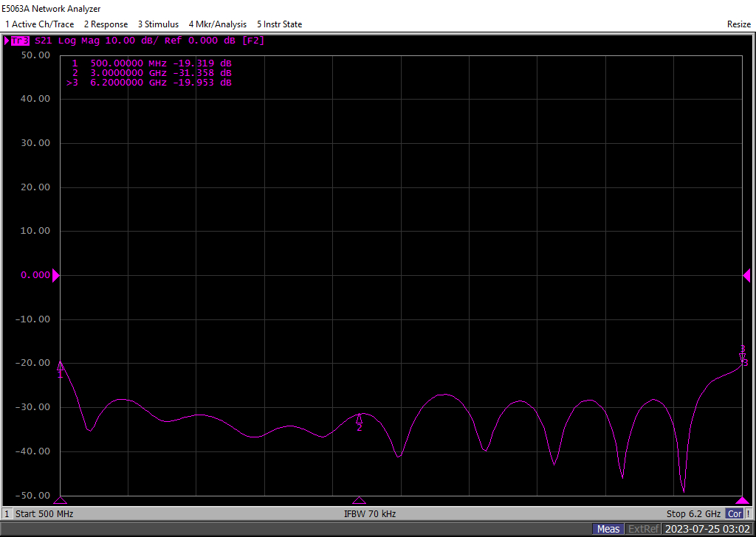Expand the 4 Mkr/Analysis menu
Image resolution: width=756 pixels, height=537 pixels.
pyautogui.click(x=218, y=24)
